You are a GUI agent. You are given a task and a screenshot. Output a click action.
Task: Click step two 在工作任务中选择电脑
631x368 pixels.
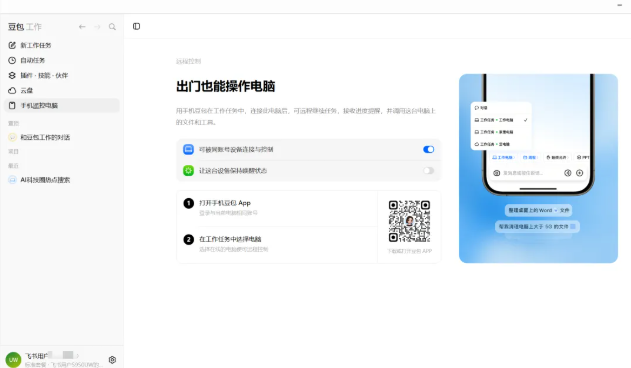pos(230,239)
